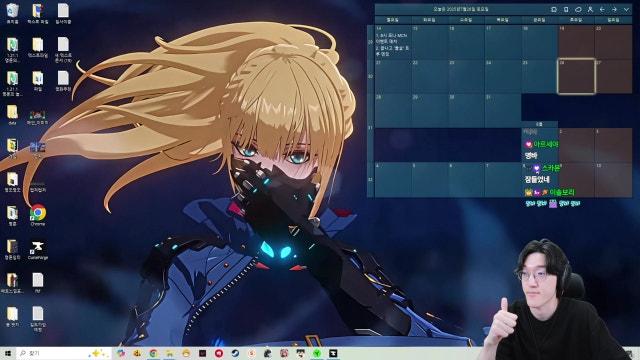Open the Recycle Bin icon

click(x=12, y=13)
